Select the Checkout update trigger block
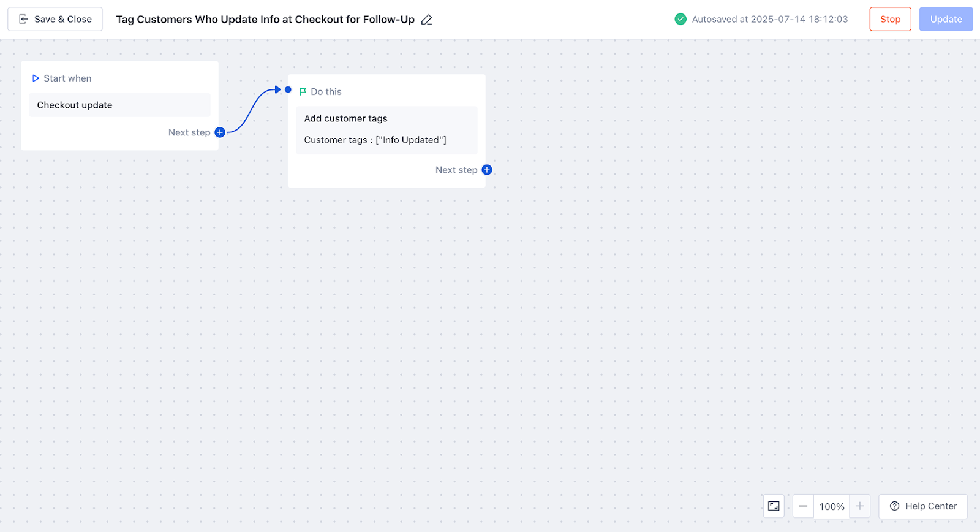The width and height of the screenshot is (980, 532). (x=119, y=105)
